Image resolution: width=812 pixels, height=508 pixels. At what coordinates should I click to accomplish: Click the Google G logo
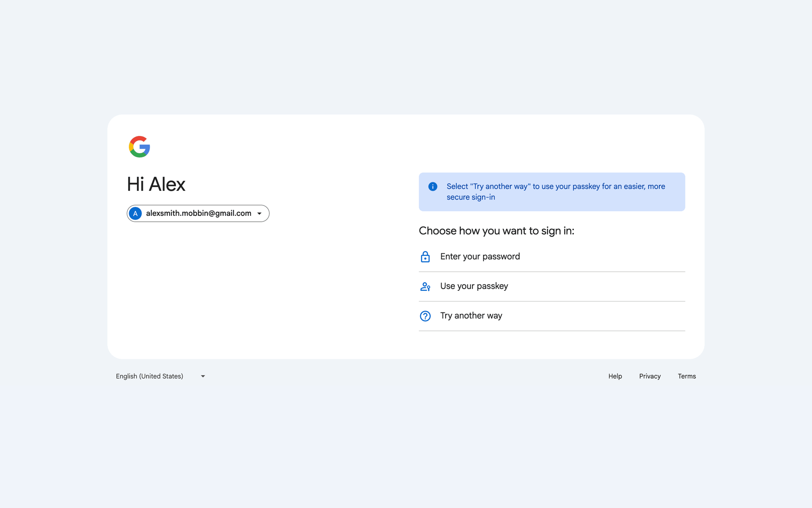(140, 146)
